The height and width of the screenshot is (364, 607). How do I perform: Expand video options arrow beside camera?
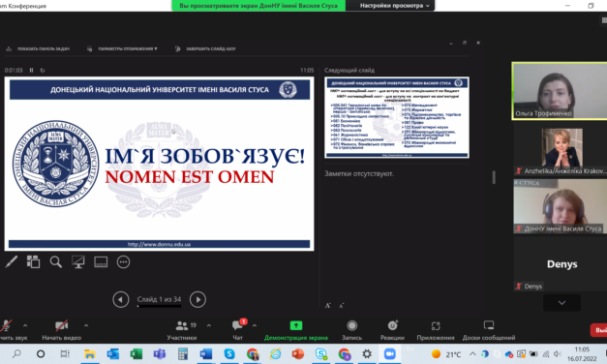click(x=86, y=325)
